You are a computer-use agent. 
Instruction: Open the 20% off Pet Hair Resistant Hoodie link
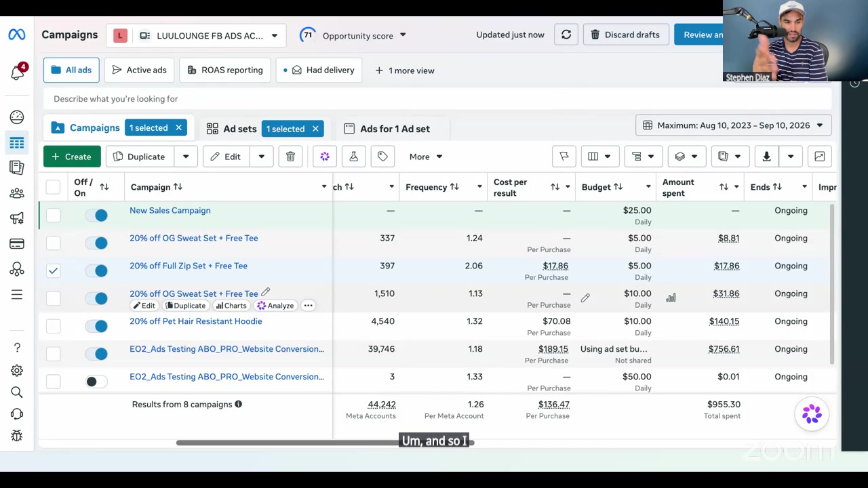(x=195, y=321)
